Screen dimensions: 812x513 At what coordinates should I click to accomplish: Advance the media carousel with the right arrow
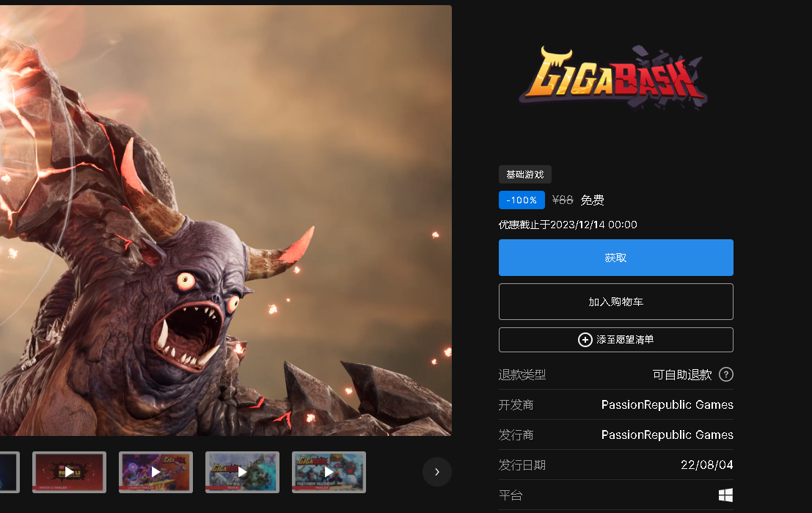[x=436, y=472]
